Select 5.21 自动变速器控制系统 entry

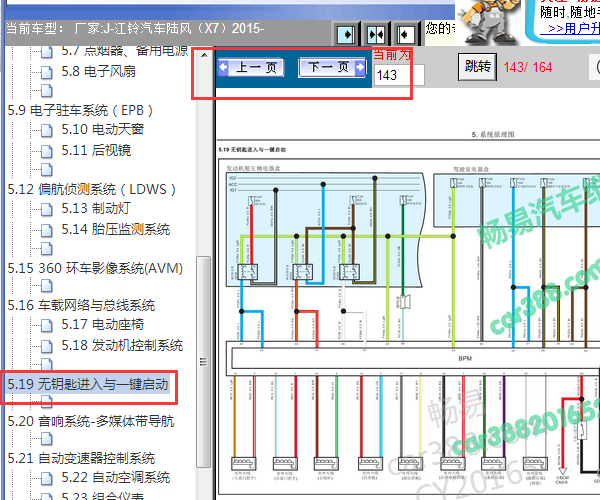81,458
